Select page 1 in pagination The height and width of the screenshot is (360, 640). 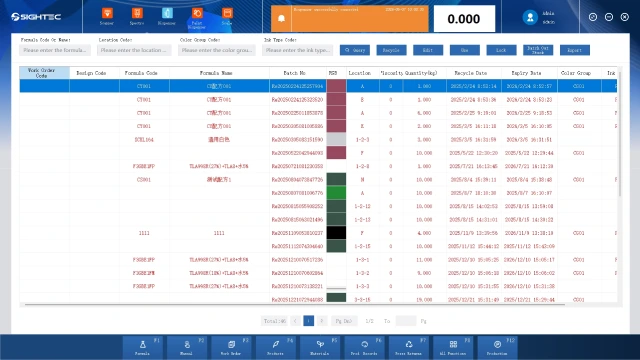[x=309, y=321]
